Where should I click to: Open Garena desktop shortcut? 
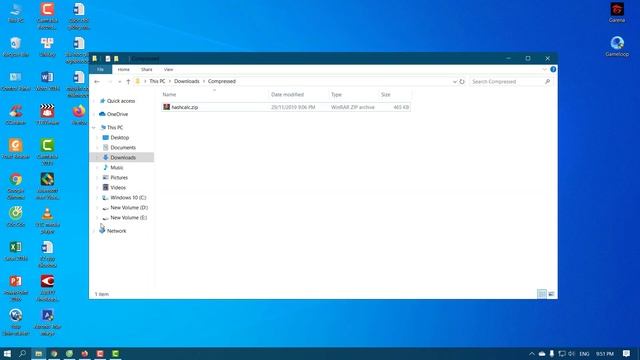click(617, 12)
